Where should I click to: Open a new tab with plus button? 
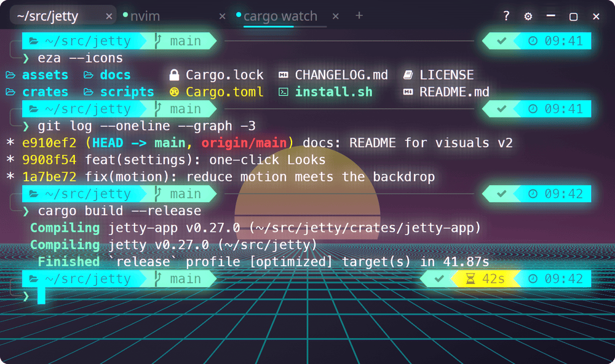coord(359,15)
